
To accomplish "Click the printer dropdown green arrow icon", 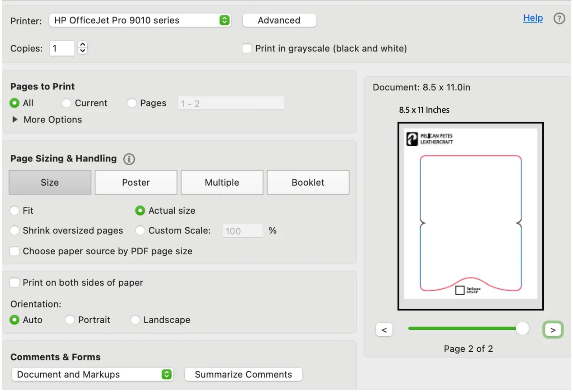I will (225, 20).
